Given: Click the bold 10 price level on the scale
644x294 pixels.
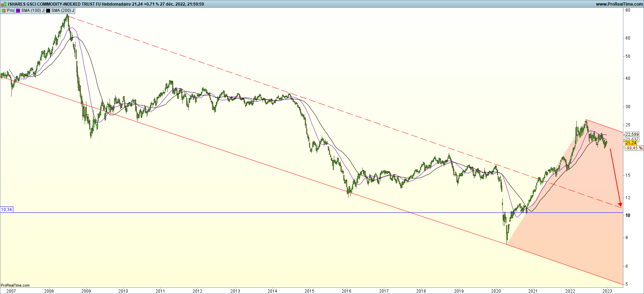Looking at the screenshot, I should point(628,216).
